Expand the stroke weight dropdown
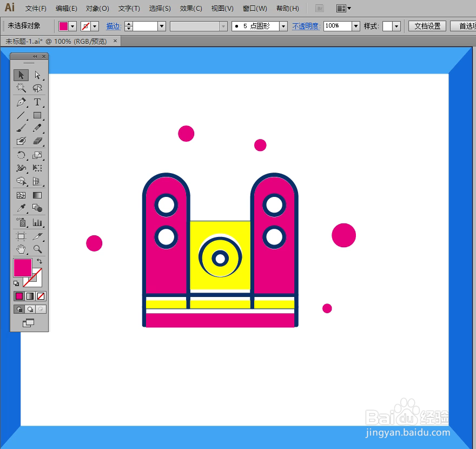 [162, 27]
